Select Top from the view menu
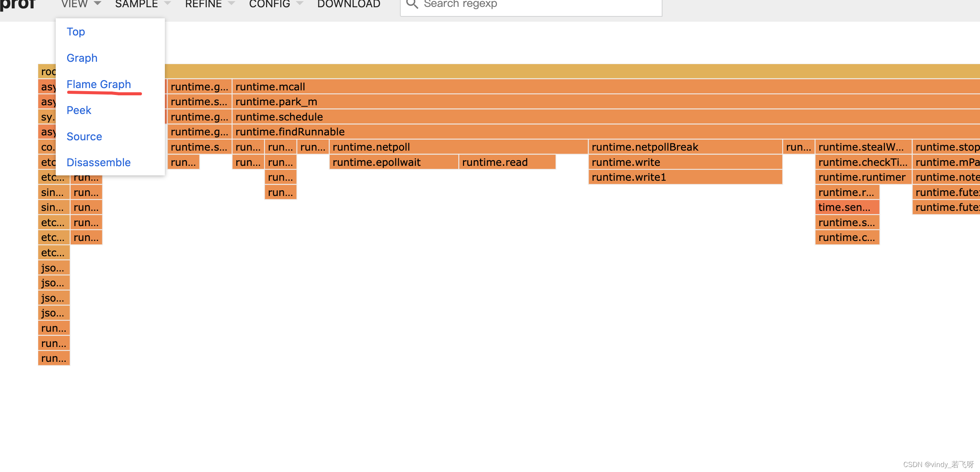This screenshot has width=980, height=472. pyautogui.click(x=76, y=32)
